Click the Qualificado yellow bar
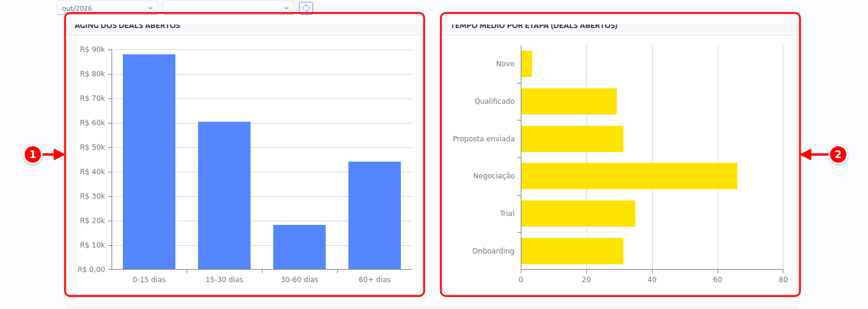 click(x=569, y=101)
